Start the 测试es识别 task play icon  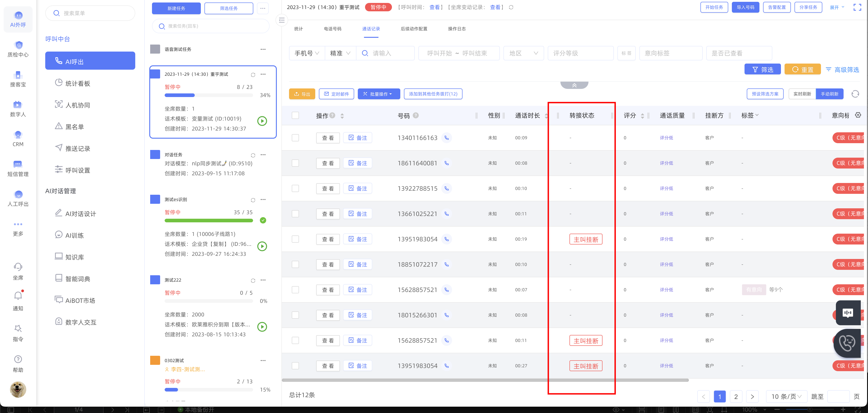click(262, 246)
